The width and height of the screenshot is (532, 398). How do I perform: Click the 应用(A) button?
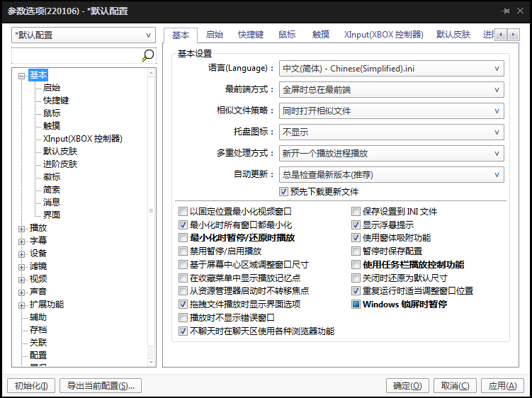tap(503, 385)
